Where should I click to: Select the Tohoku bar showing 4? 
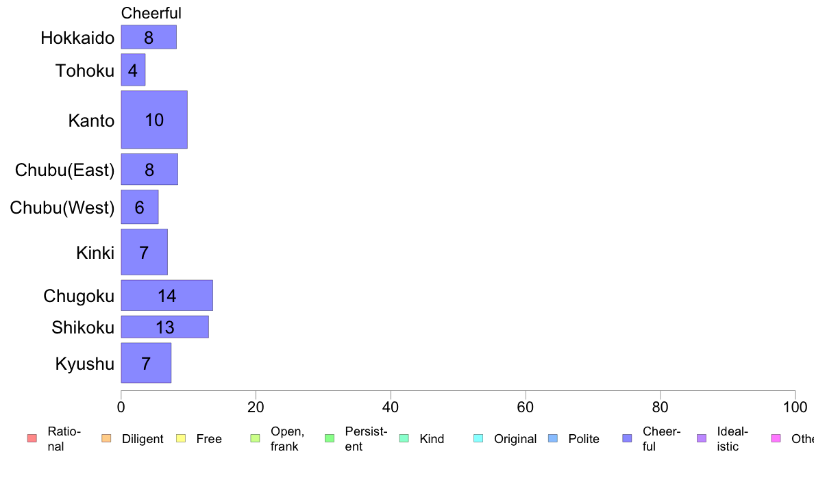point(134,70)
